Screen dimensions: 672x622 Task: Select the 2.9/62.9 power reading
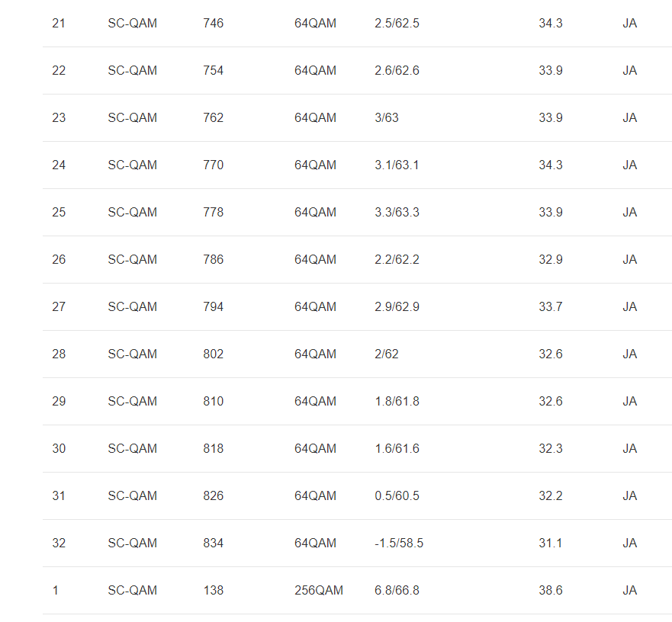point(397,307)
